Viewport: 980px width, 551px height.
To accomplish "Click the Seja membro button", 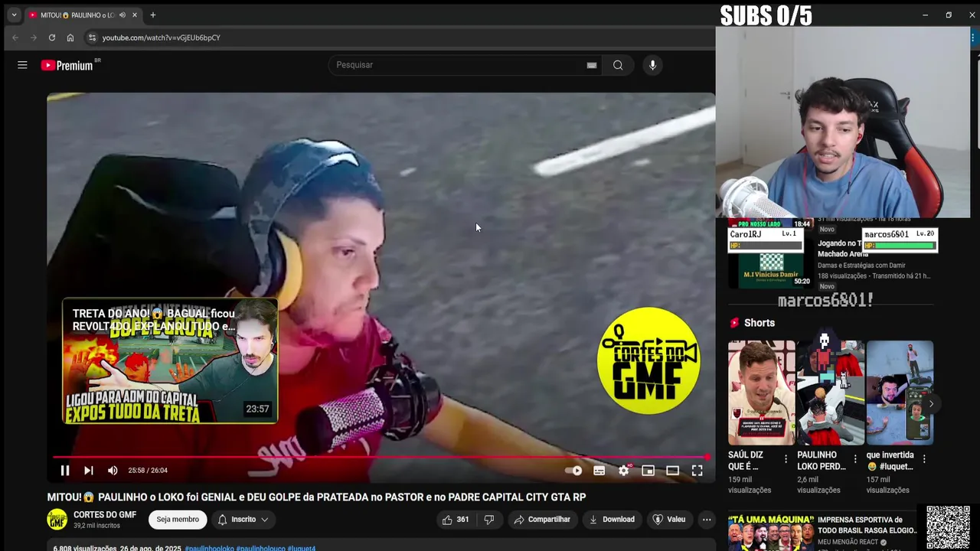I will [178, 520].
